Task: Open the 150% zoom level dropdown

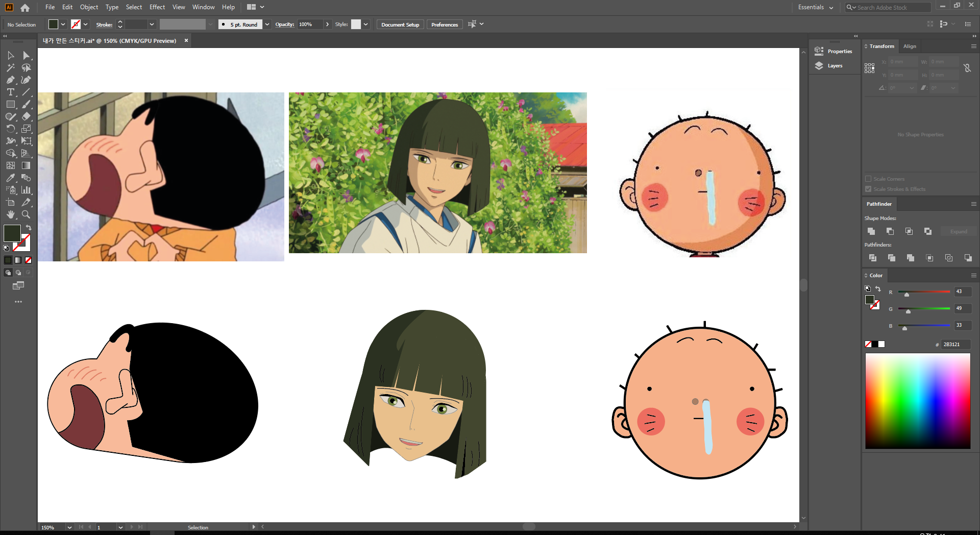Action: 69,527
